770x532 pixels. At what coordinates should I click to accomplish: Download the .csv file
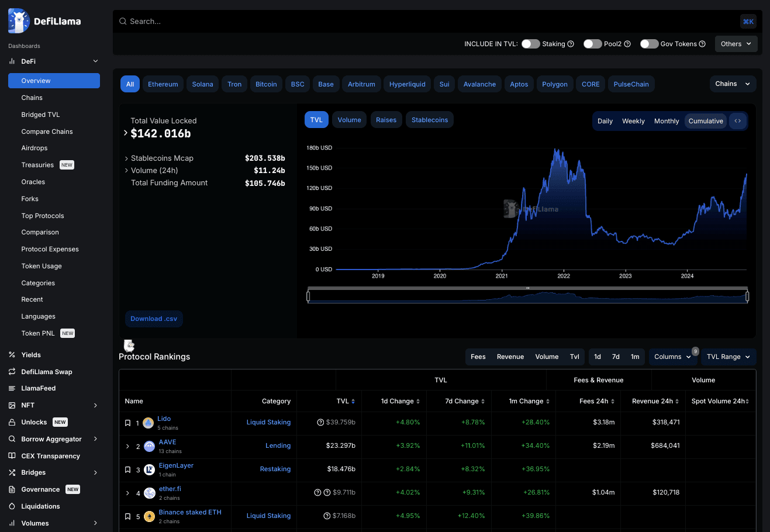tap(154, 319)
